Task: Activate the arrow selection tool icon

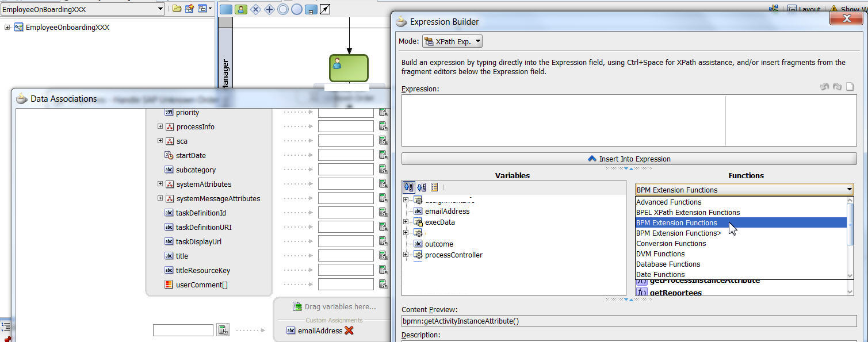Action: (325, 9)
